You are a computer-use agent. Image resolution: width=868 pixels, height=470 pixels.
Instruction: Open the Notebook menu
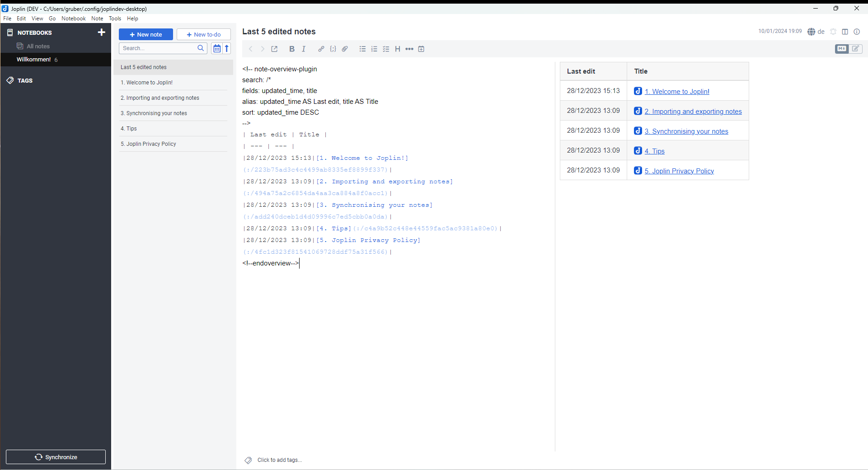[x=74, y=19]
